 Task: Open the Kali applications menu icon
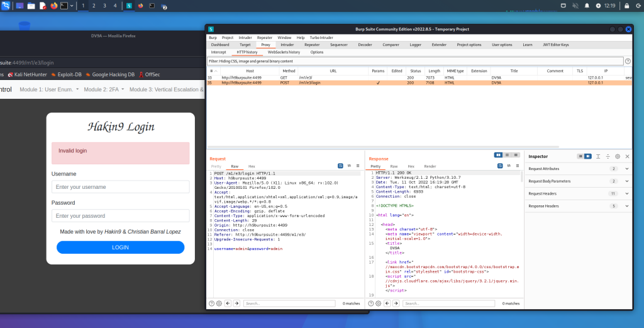click(x=6, y=6)
